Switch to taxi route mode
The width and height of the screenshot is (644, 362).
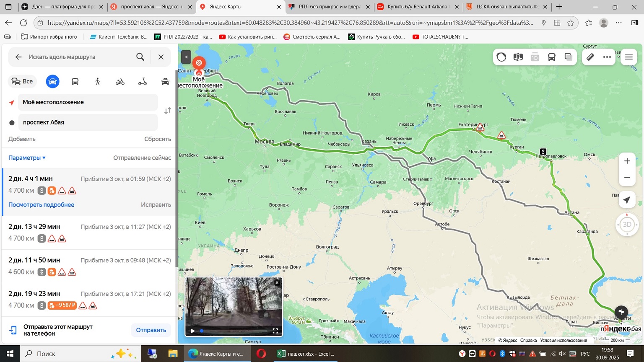(x=165, y=81)
